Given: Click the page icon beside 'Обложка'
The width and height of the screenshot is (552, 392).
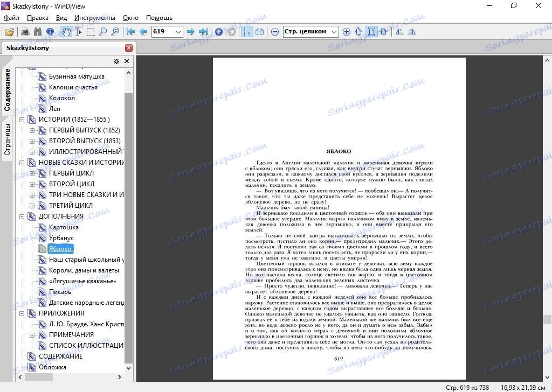Looking at the screenshot, I should [32, 367].
